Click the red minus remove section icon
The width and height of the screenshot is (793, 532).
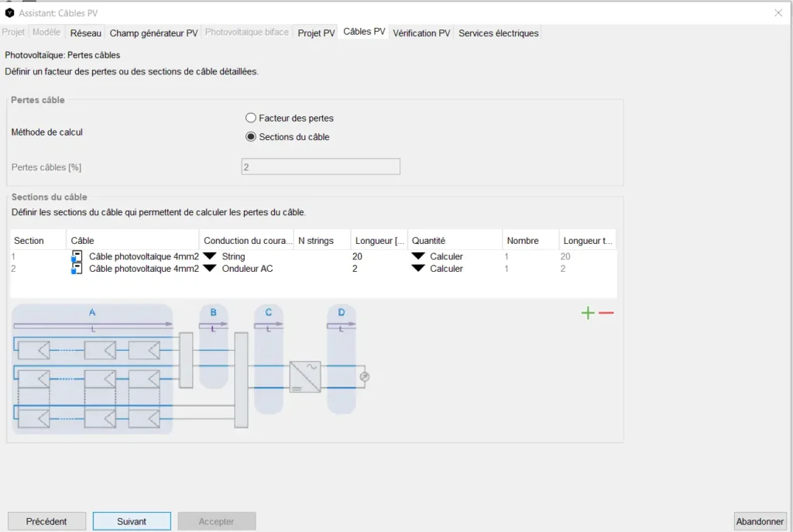[606, 314]
